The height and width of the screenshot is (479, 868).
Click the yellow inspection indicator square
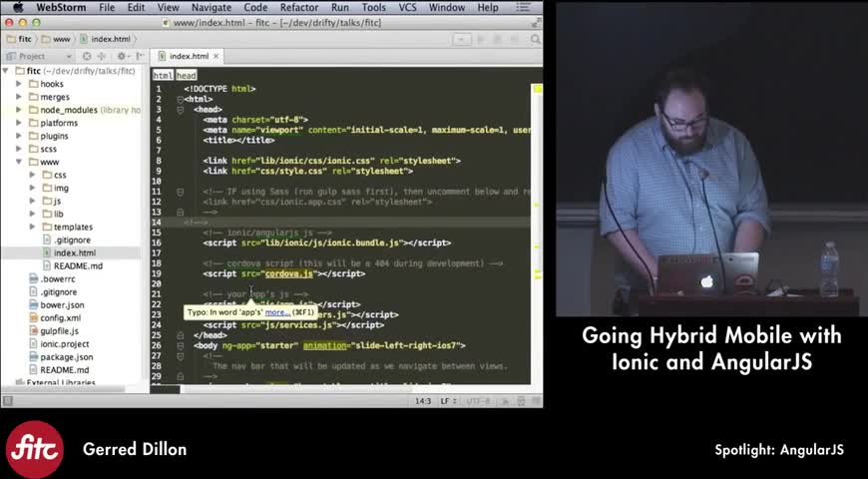point(537,89)
